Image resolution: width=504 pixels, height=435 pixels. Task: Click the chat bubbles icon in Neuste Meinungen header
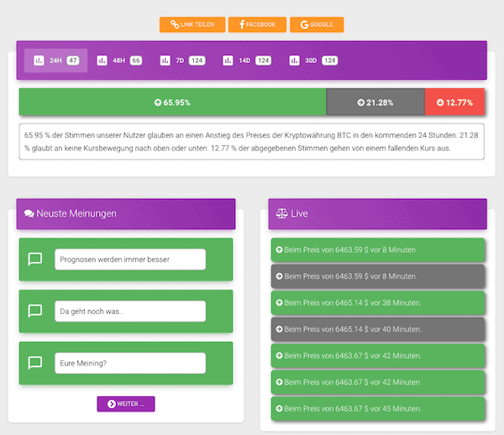click(29, 213)
